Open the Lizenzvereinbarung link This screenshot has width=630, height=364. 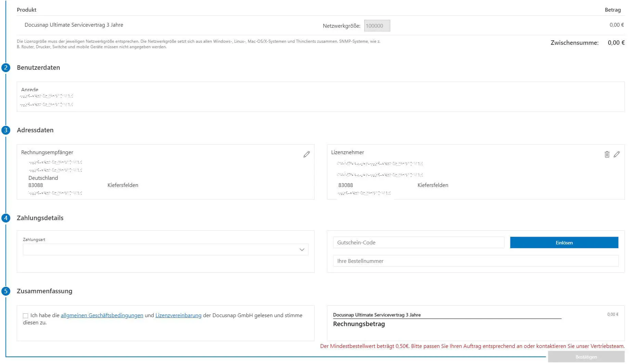(178, 315)
